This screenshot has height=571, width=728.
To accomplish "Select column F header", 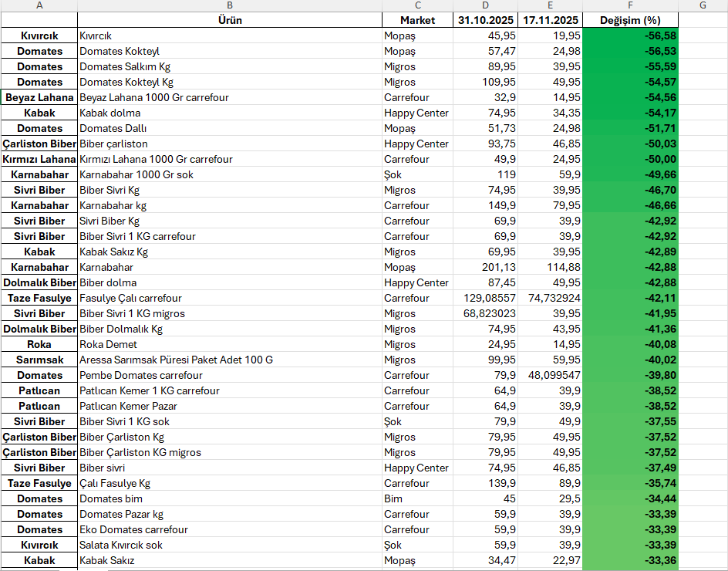I will (631, 5).
